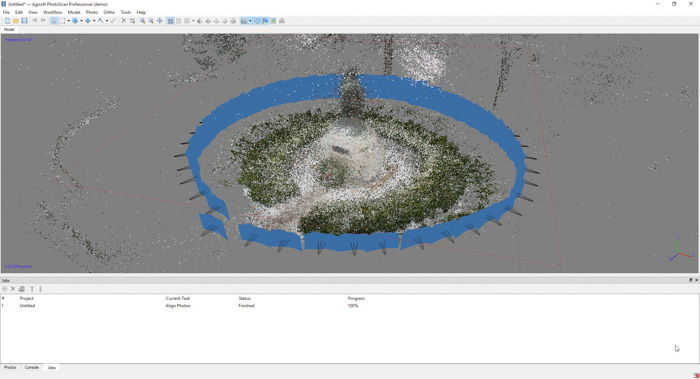Open the Workflow menu
The width and height of the screenshot is (700, 379).
point(52,12)
